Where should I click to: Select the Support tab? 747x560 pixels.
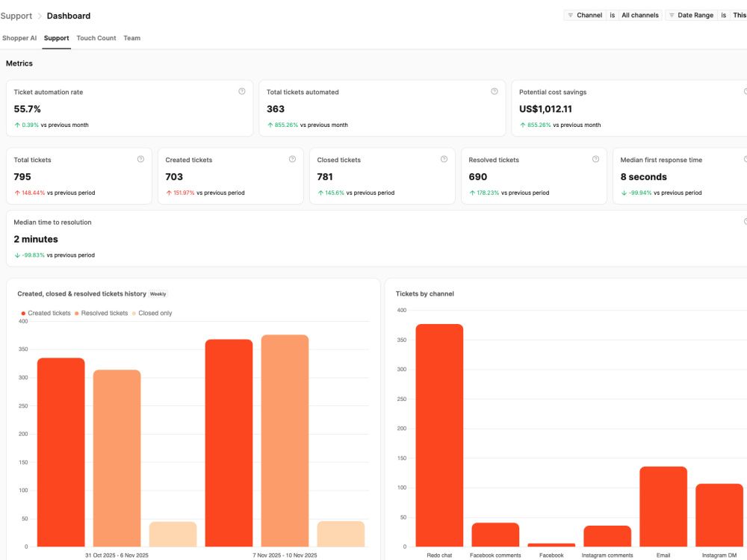point(56,38)
